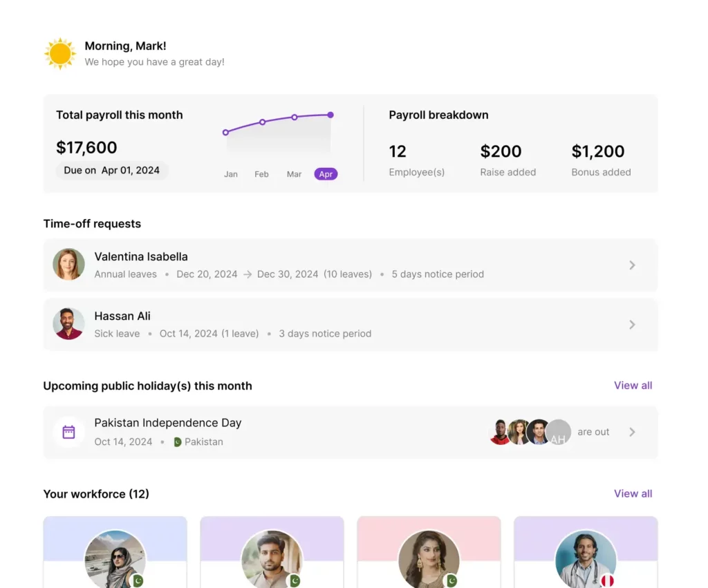This screenshot has height=588, width=708.
Task: Expand the Pakistan Independence Day holiday chevron
Action: point(632,432)
